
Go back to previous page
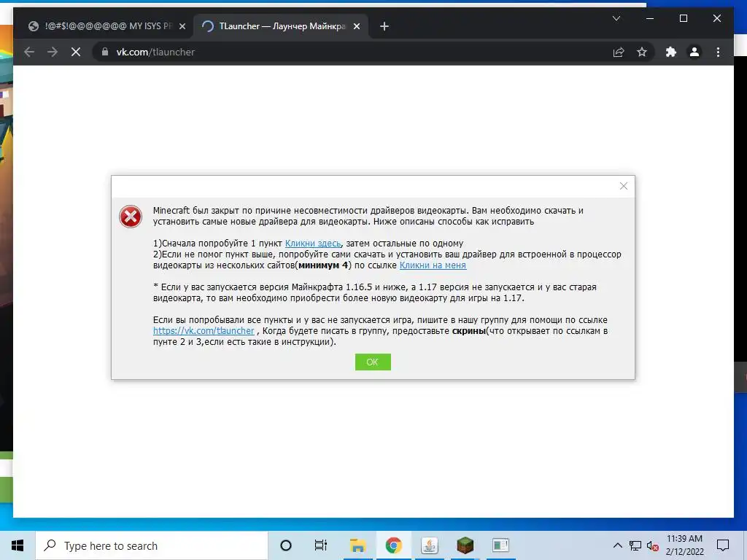tap(29, 52)
